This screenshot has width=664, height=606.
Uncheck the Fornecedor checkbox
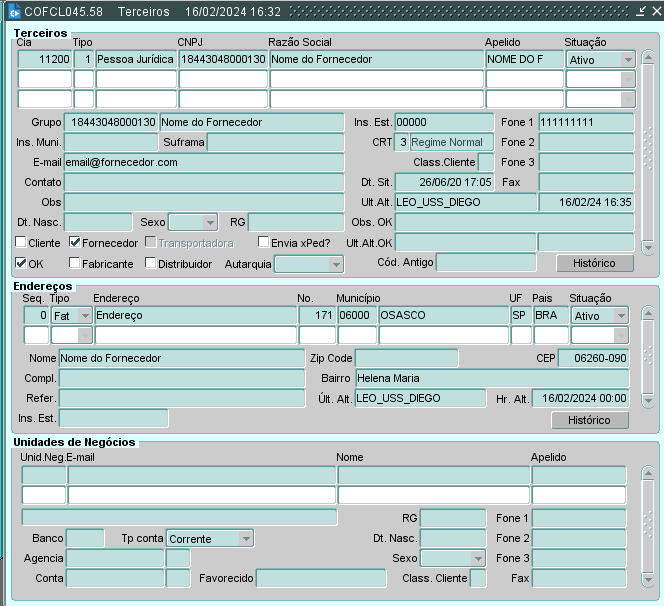(75, 242)
